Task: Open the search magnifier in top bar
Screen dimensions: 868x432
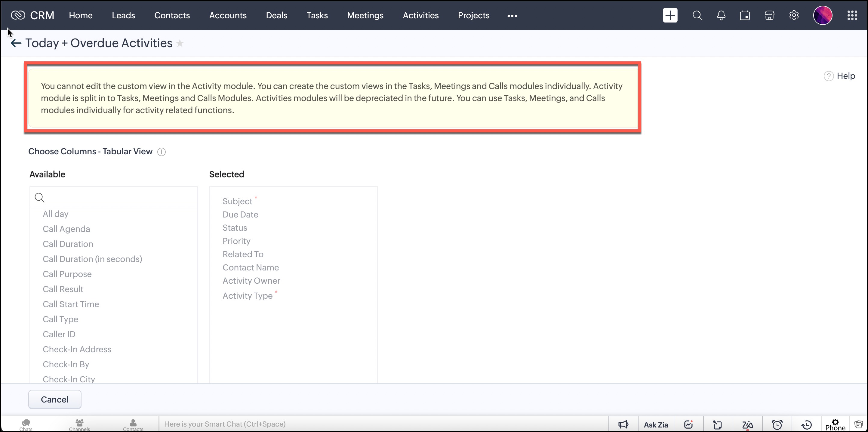Action: pos(697,16)
